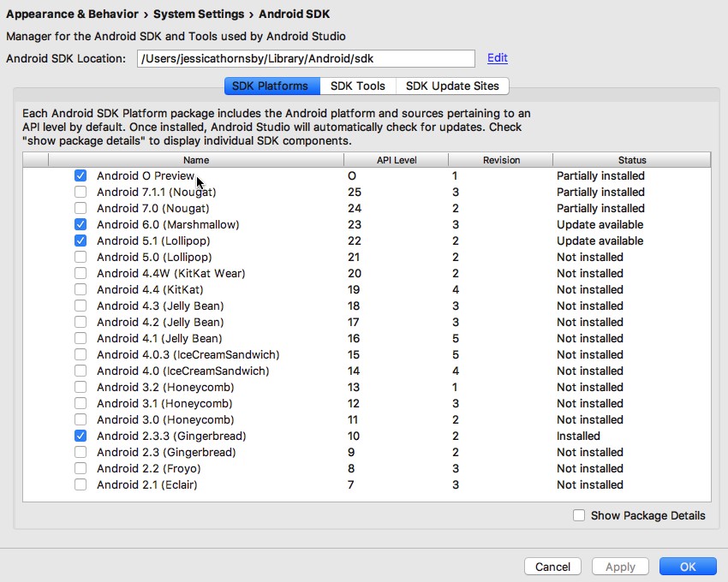Sort by the Name column header
Screen dimensions: 728x582
coord(196,160)
